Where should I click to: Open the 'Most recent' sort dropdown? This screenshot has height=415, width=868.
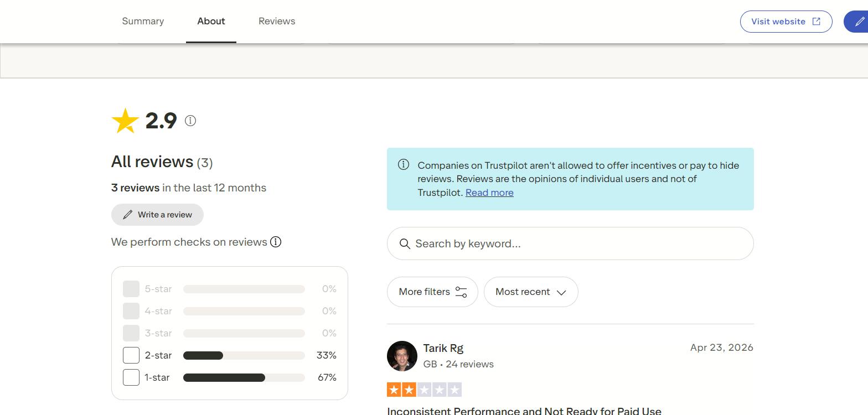pyautogui.click(x=531, y=292)
